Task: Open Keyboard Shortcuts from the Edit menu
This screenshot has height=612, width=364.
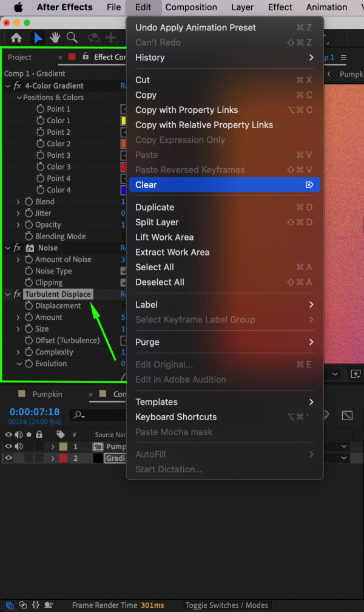Action: pyautogui.click(x=176, y=417)
